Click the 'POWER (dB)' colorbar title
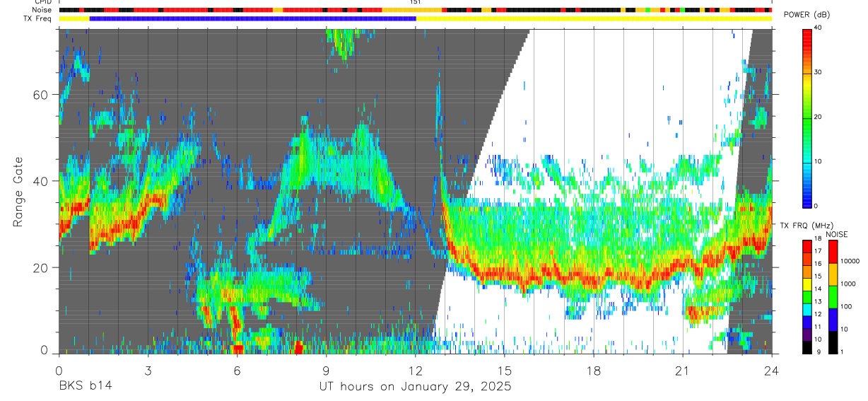 807,16
